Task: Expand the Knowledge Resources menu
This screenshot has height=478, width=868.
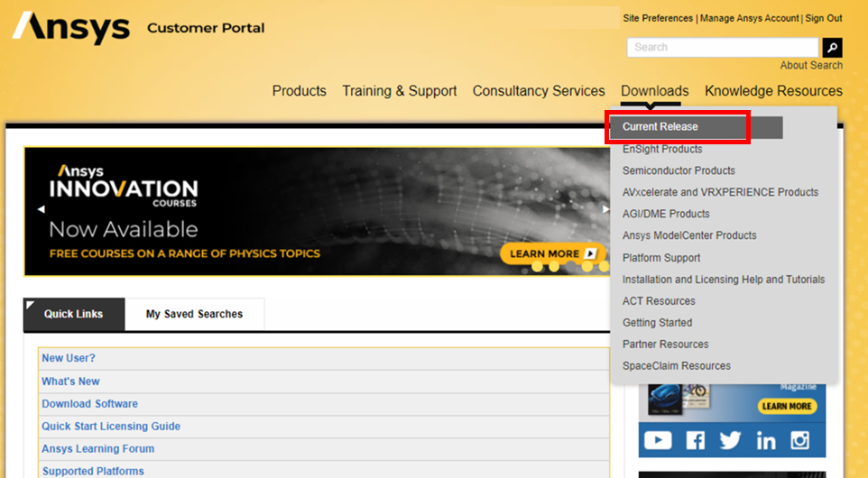Action: click(x=773, y=91)
